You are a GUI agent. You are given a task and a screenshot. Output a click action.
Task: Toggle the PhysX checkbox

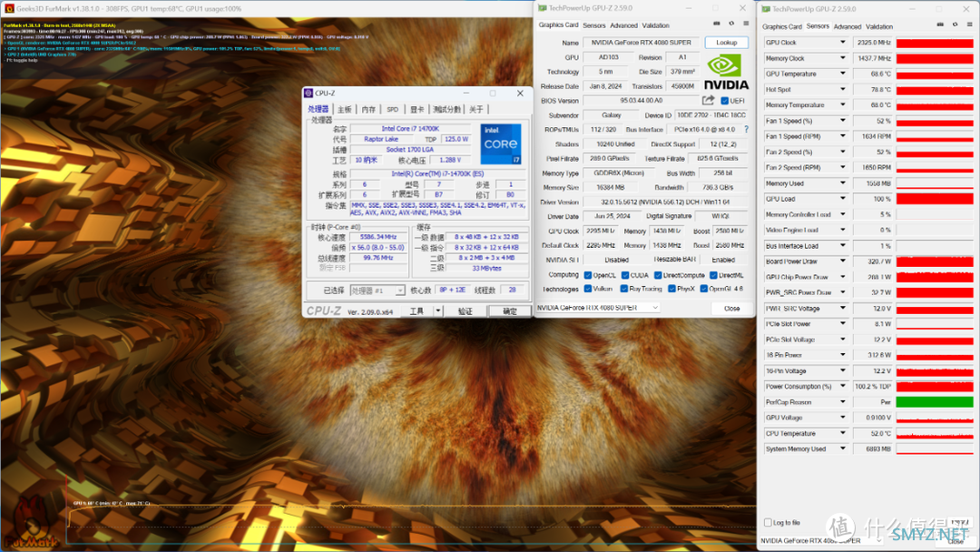(671, 289)
